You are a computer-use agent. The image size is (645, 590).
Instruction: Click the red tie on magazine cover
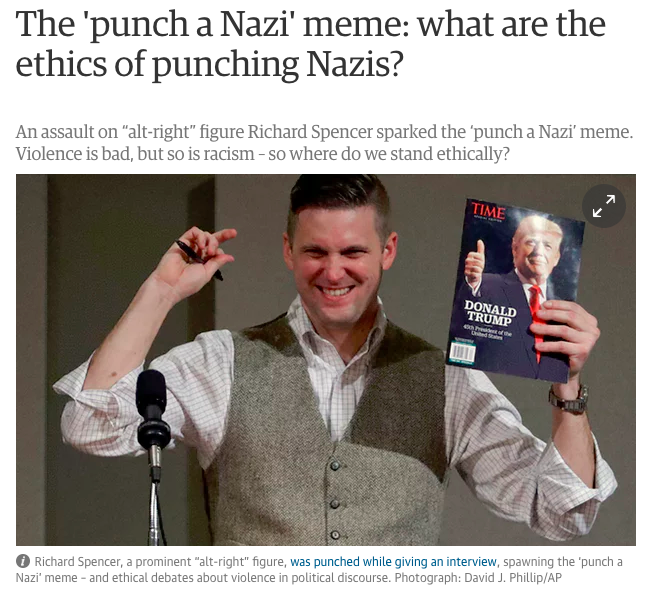pos(537,321)
